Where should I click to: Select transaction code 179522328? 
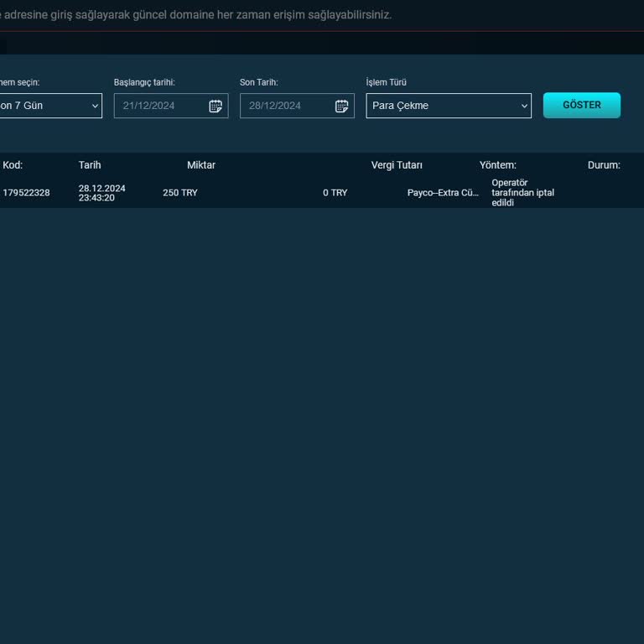click(x=26, y=193)
